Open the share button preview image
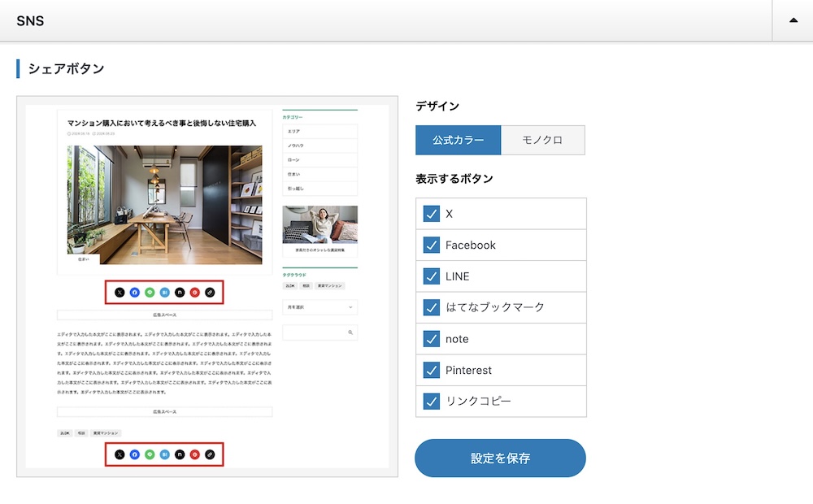813x504 pixels. tap(207, 286)
